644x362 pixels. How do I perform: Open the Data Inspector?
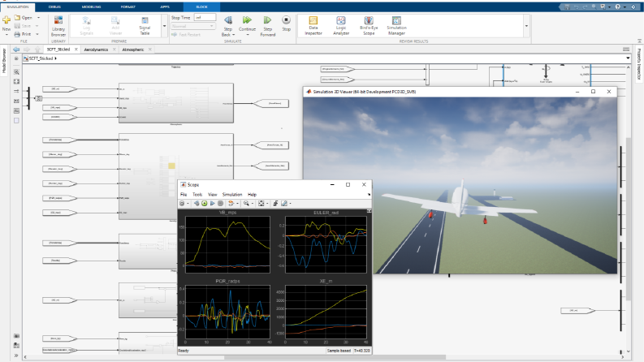(x=313, y=25)
